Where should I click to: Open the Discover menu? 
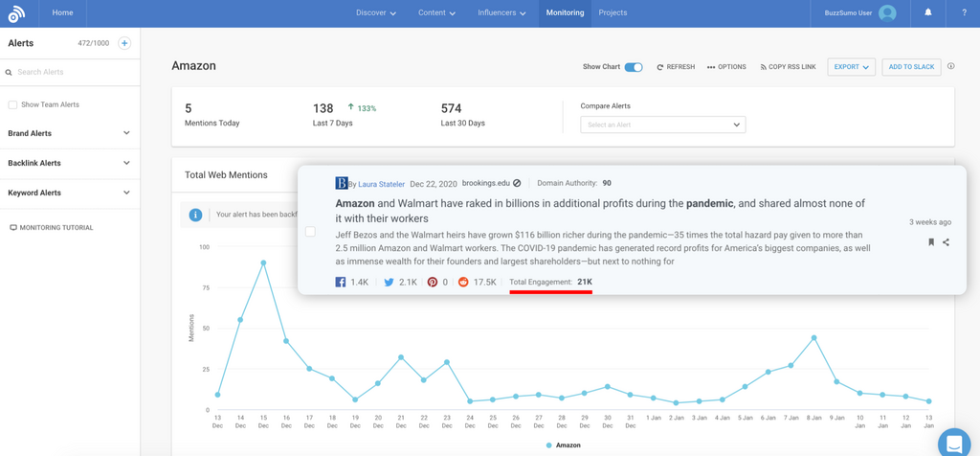pos(375,12)
